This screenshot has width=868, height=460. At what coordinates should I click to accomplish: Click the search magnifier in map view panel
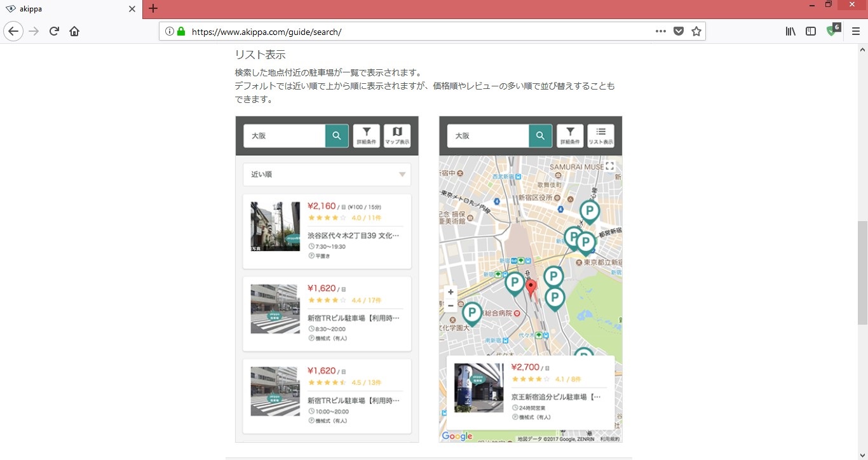pyautogui.click(x=540, y=135)
